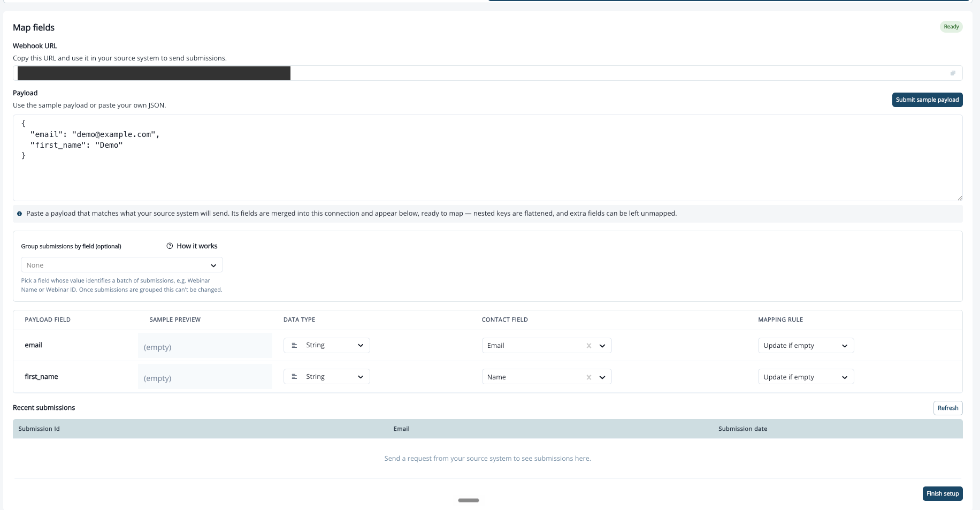This screenshot has height=510, width=980.
Task: Click the email row sample preview cell
Action: pyautogui.click(x=205, y=346)
